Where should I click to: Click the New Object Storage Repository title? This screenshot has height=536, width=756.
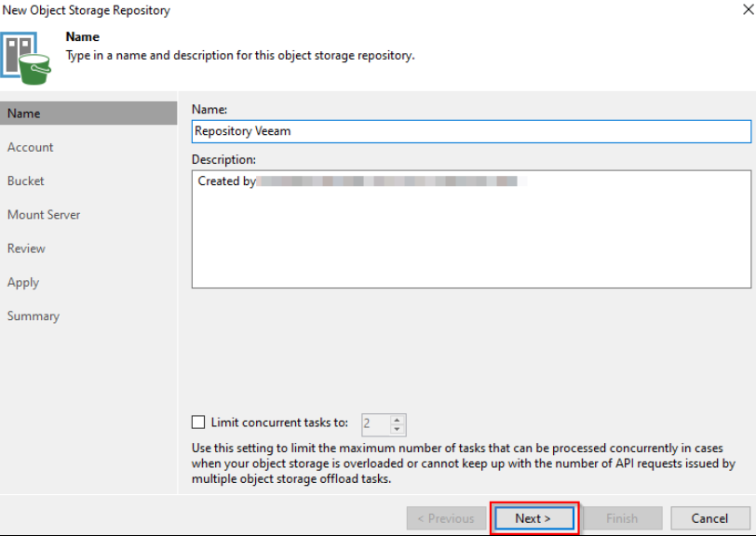click(x=86, y=10)
